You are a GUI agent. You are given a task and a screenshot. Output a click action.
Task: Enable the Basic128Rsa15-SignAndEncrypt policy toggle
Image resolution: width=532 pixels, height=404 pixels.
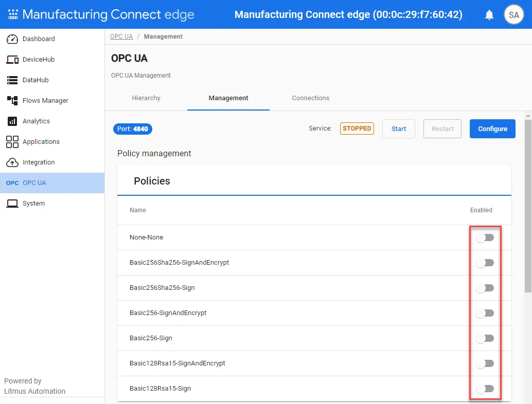tap(485, 363)
